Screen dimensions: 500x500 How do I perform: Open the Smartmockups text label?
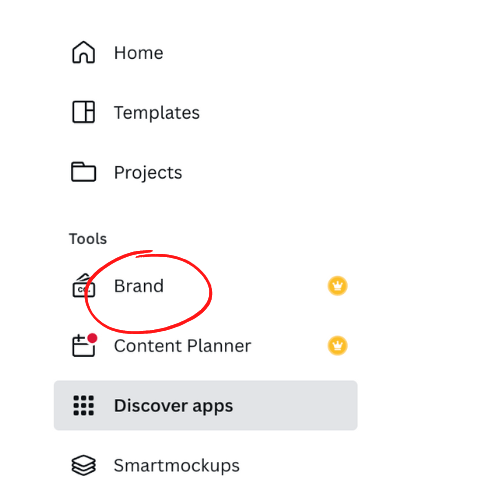click(x=177, y=465)
